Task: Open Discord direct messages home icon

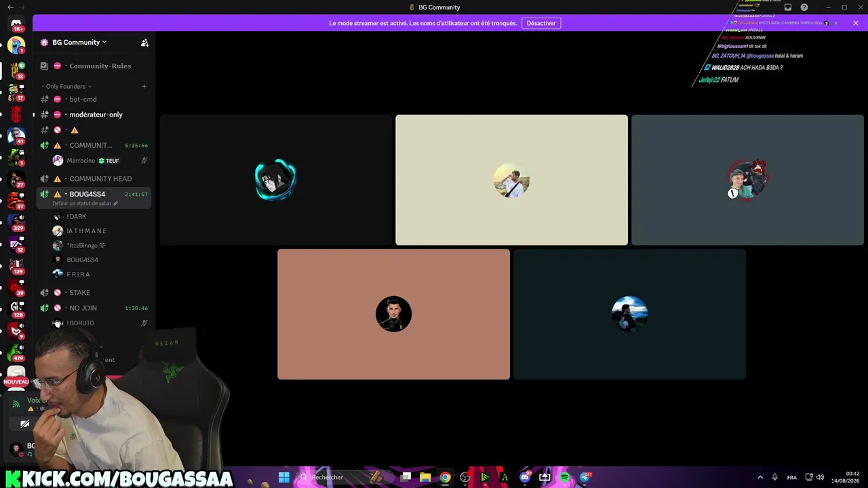Action: point(16,24)
